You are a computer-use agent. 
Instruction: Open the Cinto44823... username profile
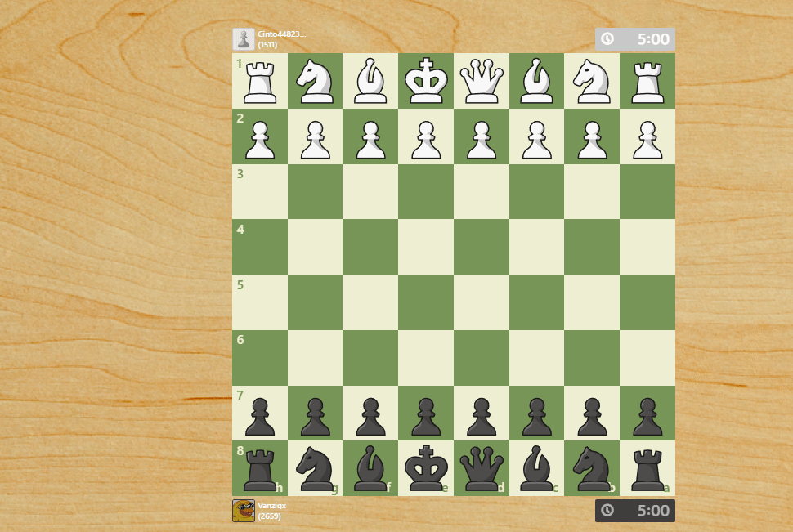(282, 34)
